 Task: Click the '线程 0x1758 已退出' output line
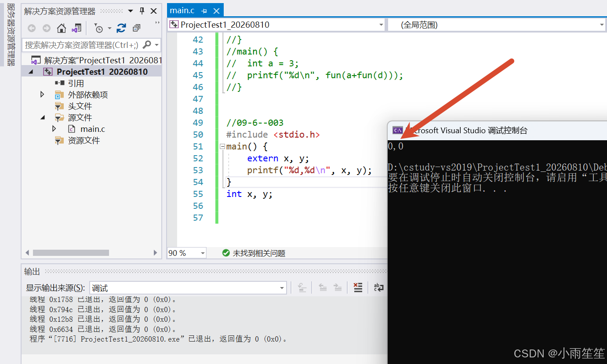(103, 299)
